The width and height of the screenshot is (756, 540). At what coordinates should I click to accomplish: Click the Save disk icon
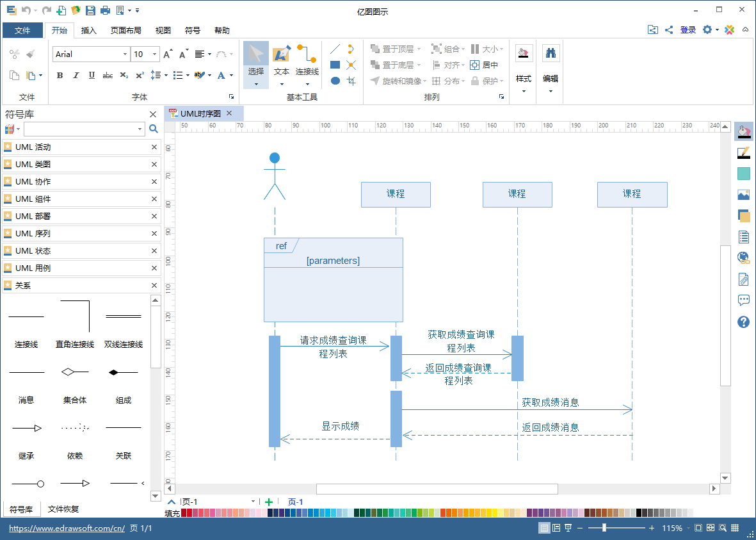click(90, 10)
